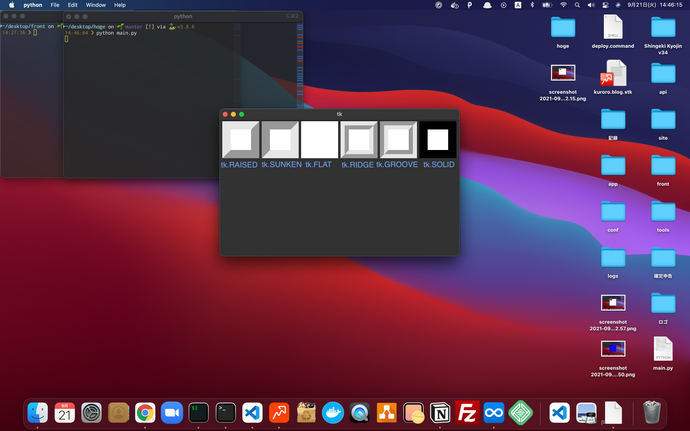
Task: Click the tk.RAISED text label
Action: point(239,165)
